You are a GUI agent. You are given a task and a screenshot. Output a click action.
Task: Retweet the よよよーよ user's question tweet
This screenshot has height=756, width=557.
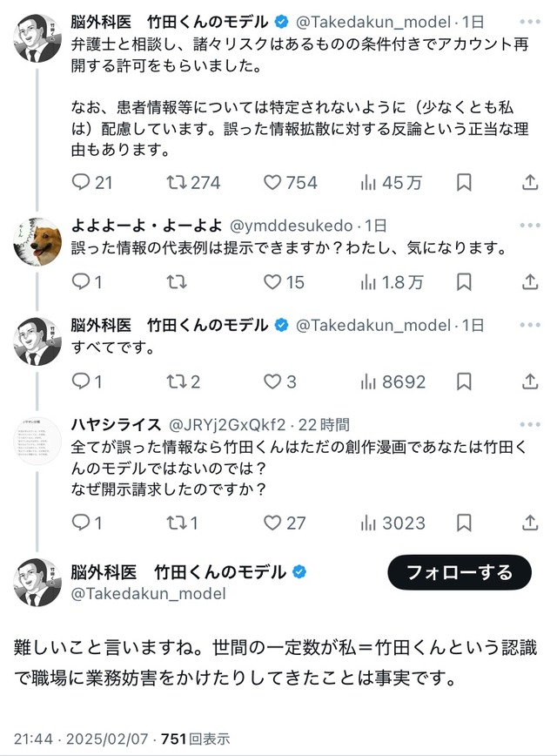[x=177, y=282]
